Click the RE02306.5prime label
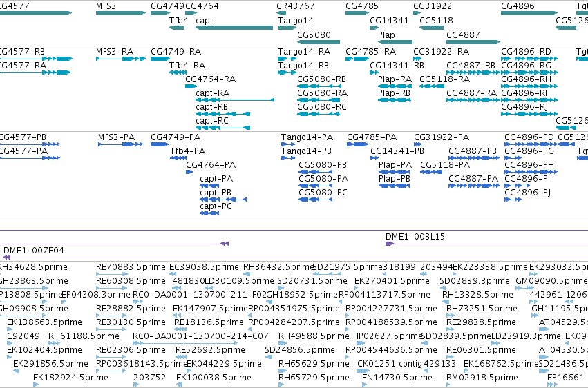The width and height of the screenshot is (588, 388). [131, 350]
